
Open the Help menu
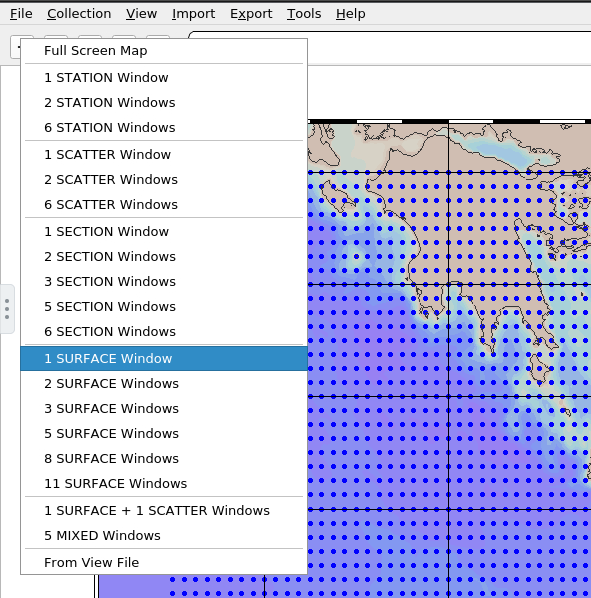(x=350, y=14)
